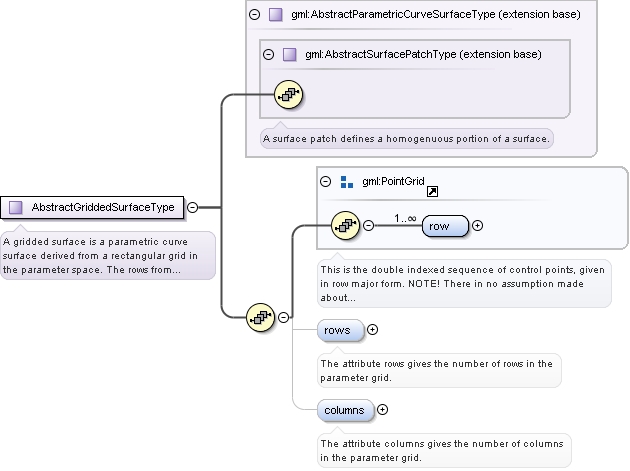Click the rows attribute description note

pyautogui.click(x=439, y=371)
